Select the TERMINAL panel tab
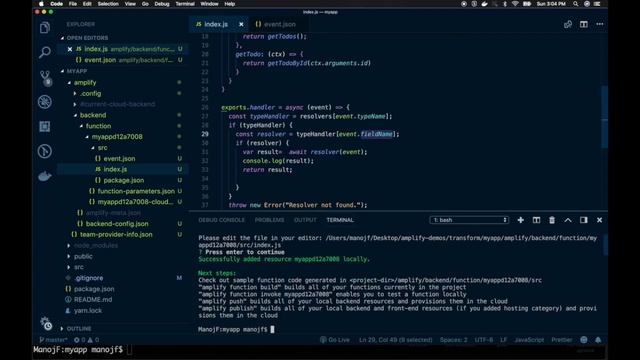Screen dimensions: 640x360 coord(340,220)
